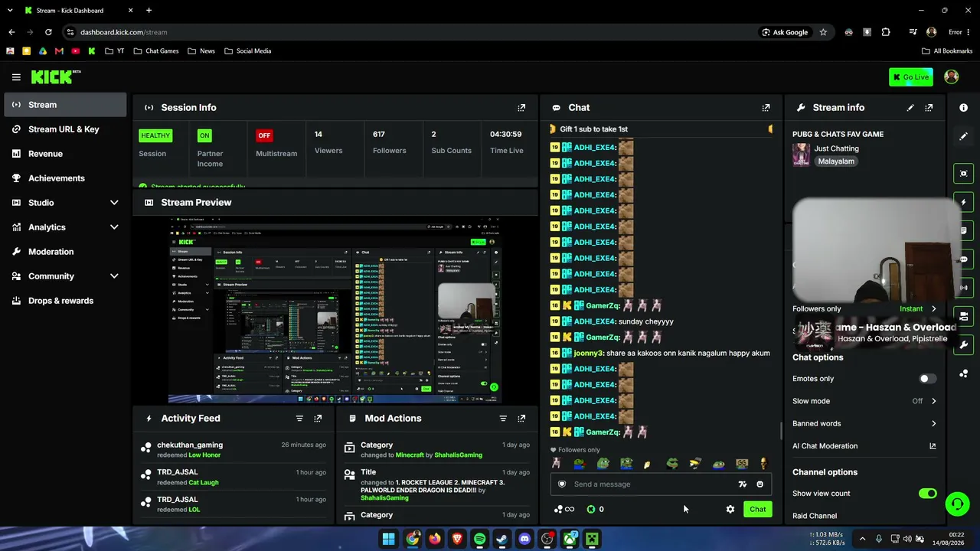Viewport: 980px width, 551px height.
Task: Open the hamburger menu beside the Kick logo
Action: point(16,77)
